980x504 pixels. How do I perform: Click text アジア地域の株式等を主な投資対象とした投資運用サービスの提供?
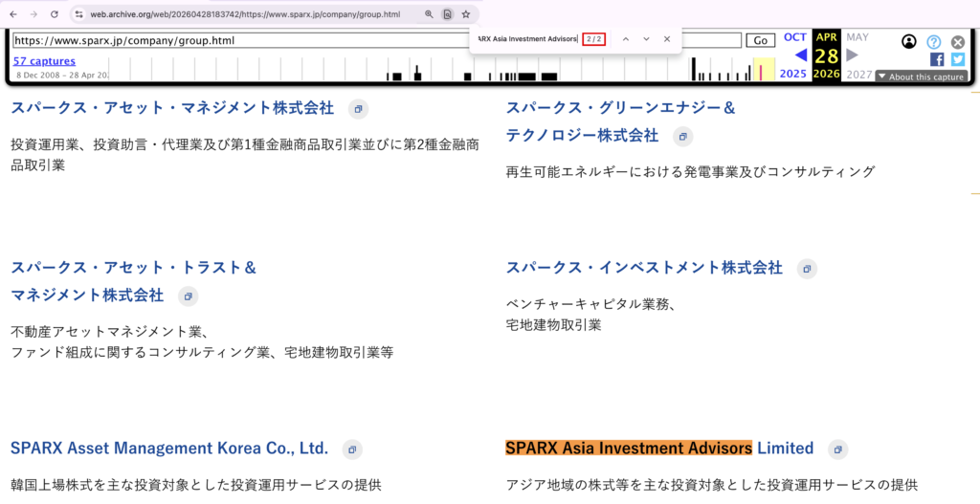coord(712,485)
